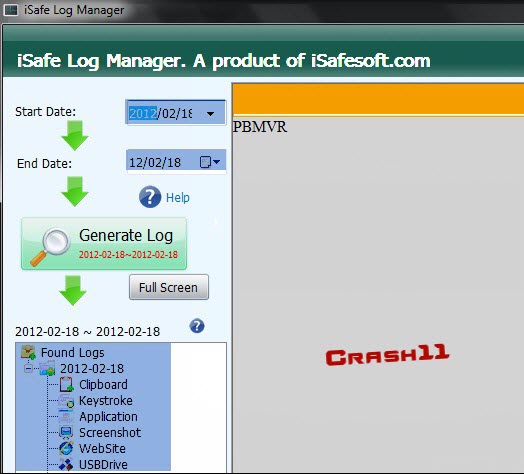Open the End Date calendar dropdown
The width and height of the screenshot is (524, 474).
tap(210, 162)
